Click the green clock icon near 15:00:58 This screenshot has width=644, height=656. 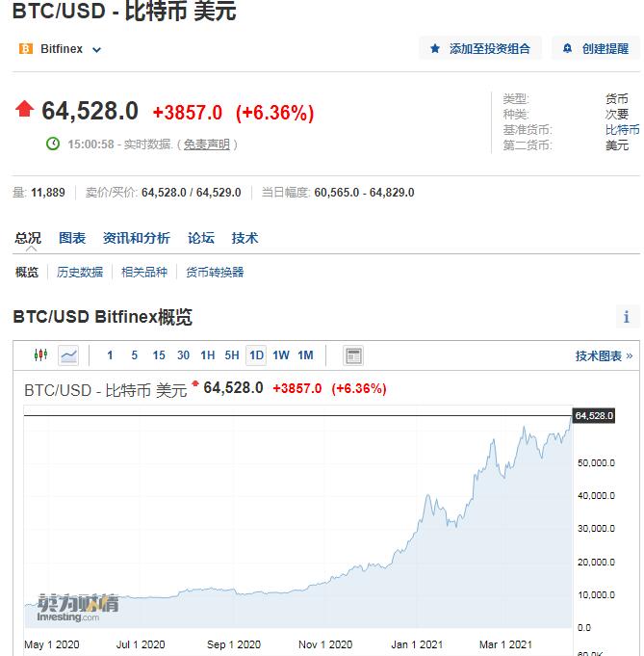point(53,144)
